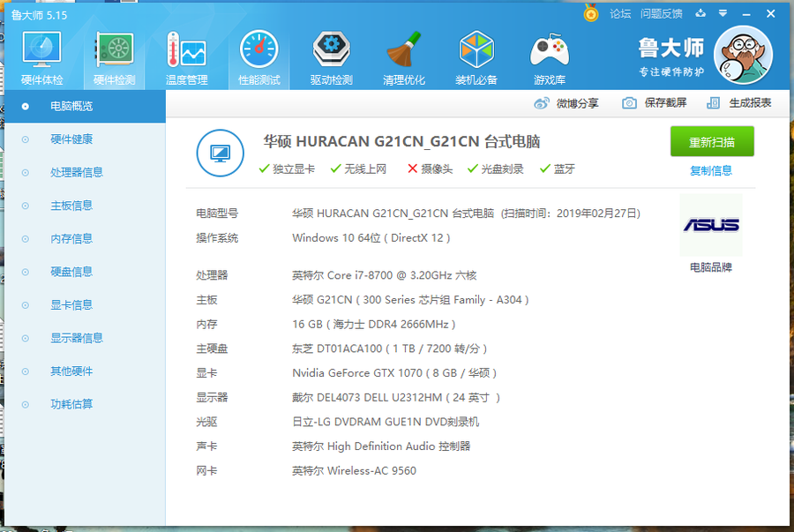This screenshot has width=794, height=532.
Task: Click the 独立显卡 feature indicator
Action: [287, 169]
